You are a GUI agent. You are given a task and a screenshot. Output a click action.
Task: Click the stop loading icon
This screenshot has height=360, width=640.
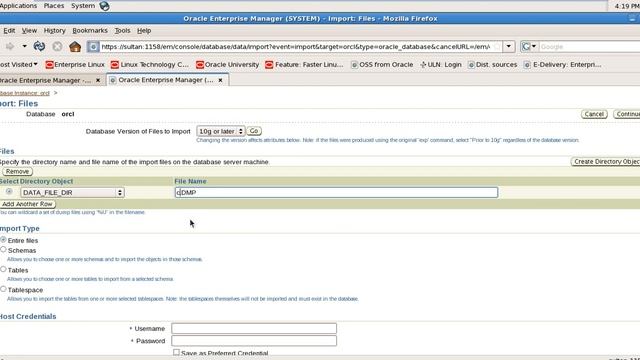pos(57,47)
